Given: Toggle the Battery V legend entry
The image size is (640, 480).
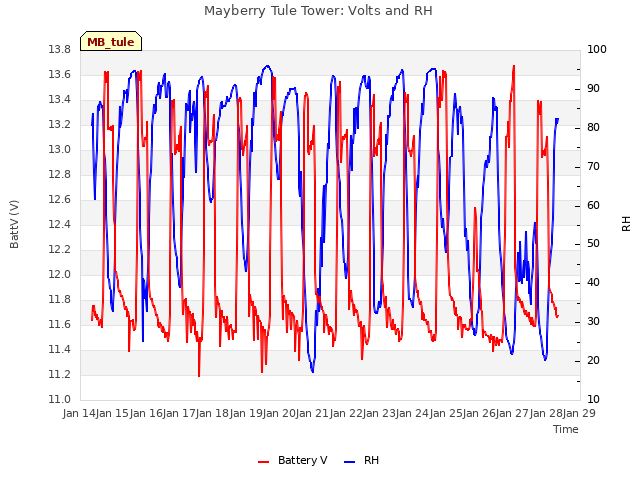Looking at the screenshot, I should (293, 460).
